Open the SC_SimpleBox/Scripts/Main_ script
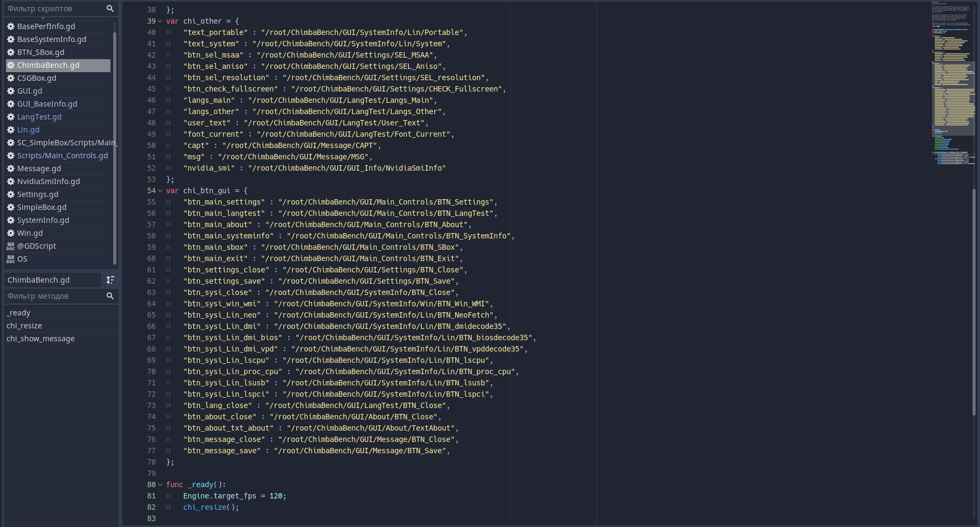Screen dimensions: 980x527 (62, 143)
